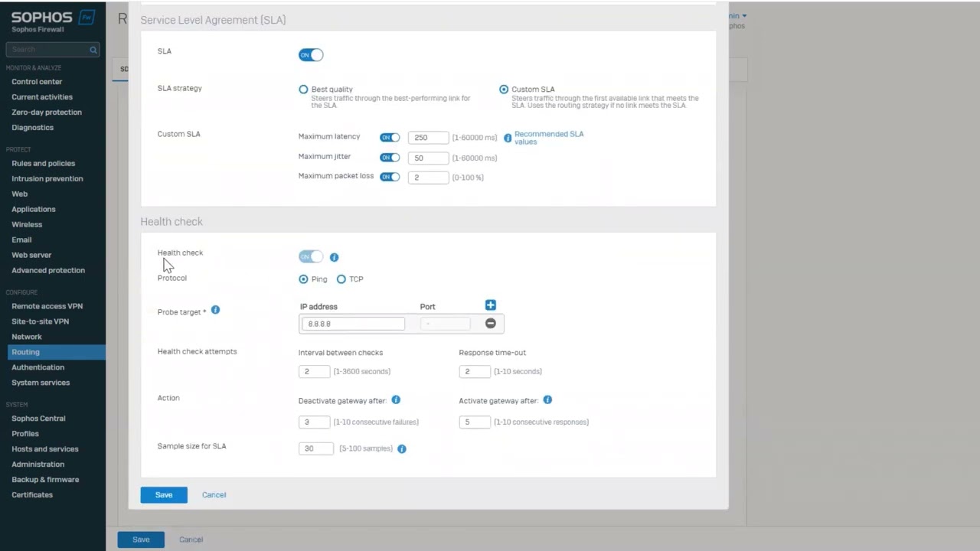980x551 pixels.
Task: Click Activate gateway after field
Action: coord(475,422)
